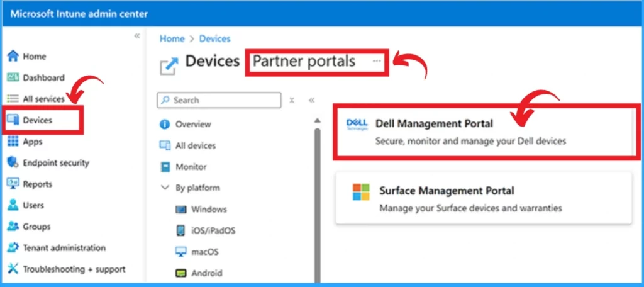Click the Windows platform icon
644x287 pixels.
pos(181,210)
